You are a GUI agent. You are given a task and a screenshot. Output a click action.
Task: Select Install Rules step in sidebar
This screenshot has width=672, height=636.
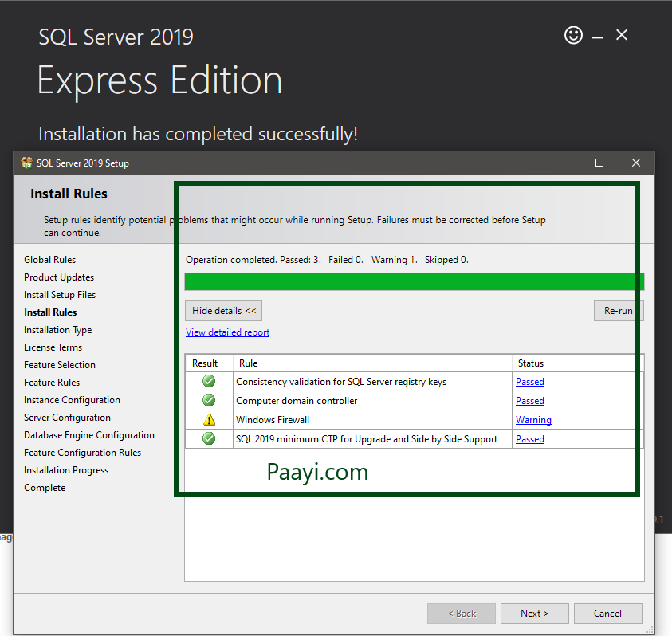coord(49,312)
